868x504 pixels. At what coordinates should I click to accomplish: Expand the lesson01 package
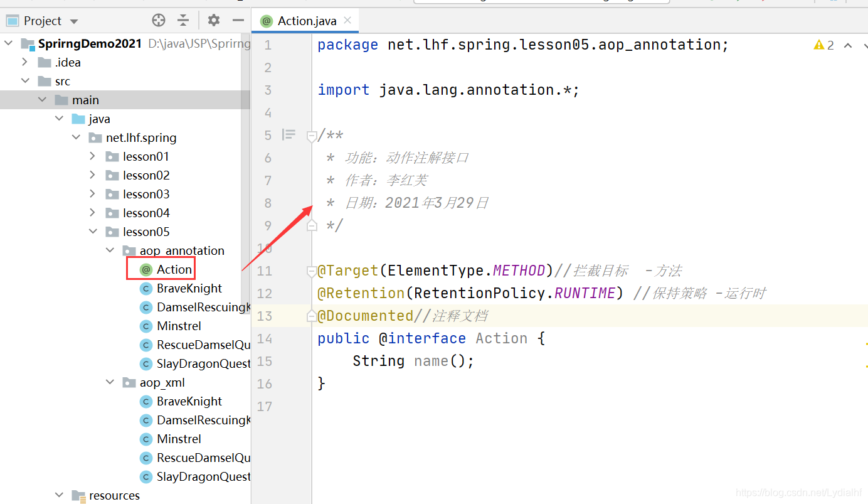[93, 156]
